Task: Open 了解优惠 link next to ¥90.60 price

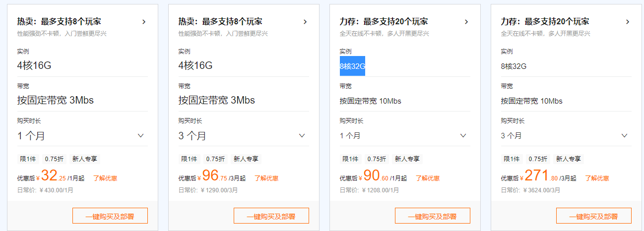Action: coord(428,178)
